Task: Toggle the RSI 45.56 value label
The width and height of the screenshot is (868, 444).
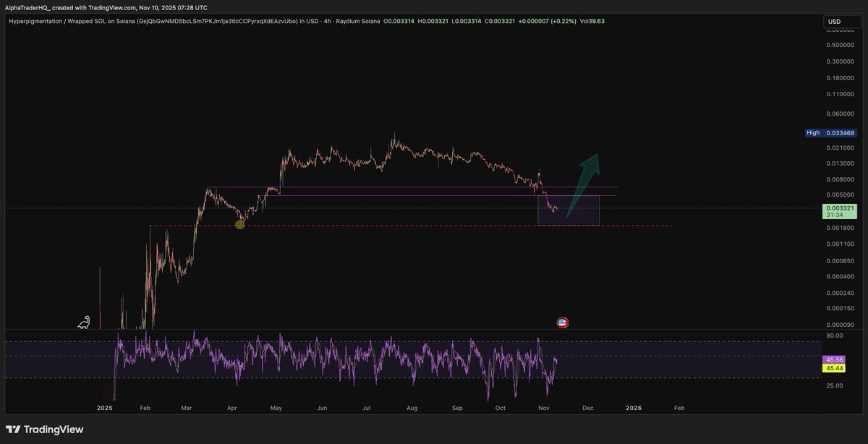Action: point(833,359)
